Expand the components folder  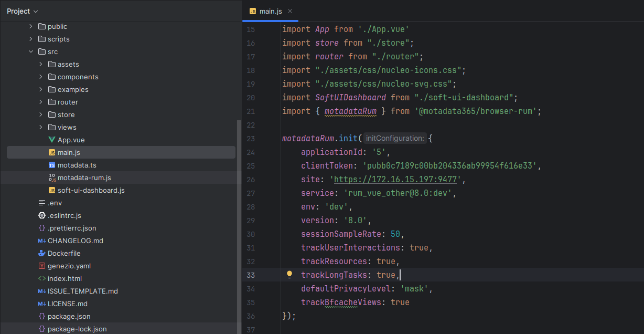[41, 77]
